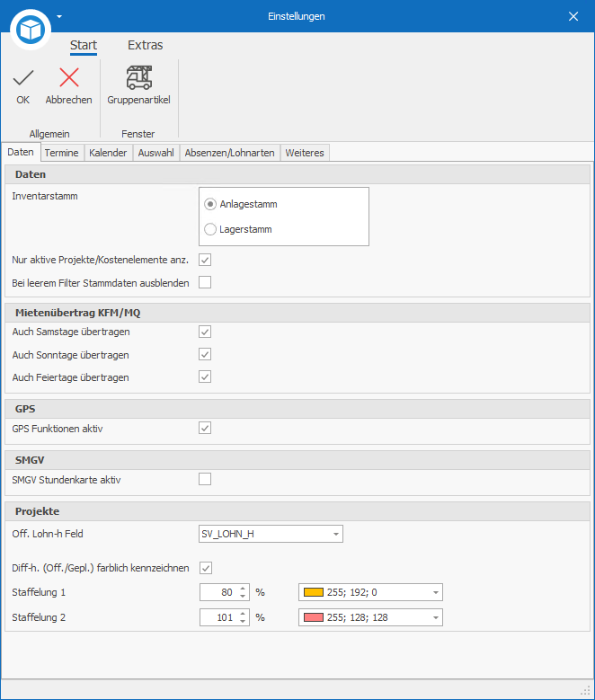This screenshot has height=700, width=595.
Task: Disable GPS Funktionen aktiv checkbox
Action: [205, 428]
